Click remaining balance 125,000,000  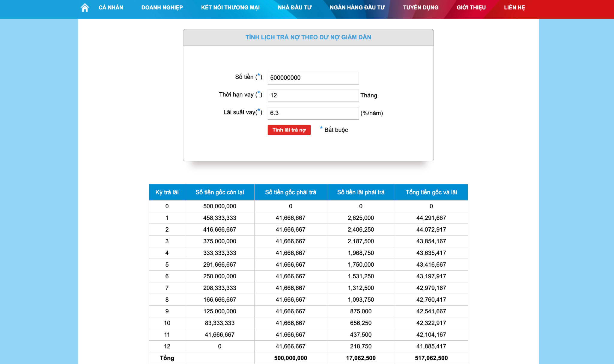coord(220,311)
